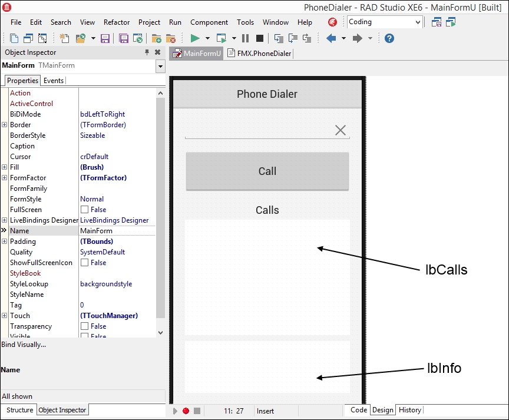Viewport: 509px width, 420px height.
Task: Click the Bind Visually link
Action: tap(24, 345)
